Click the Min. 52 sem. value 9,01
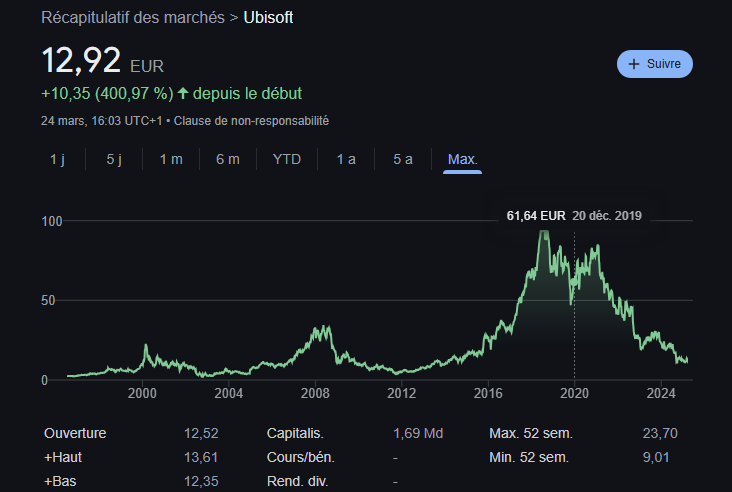Screen dimensions: 732x492 655,457
